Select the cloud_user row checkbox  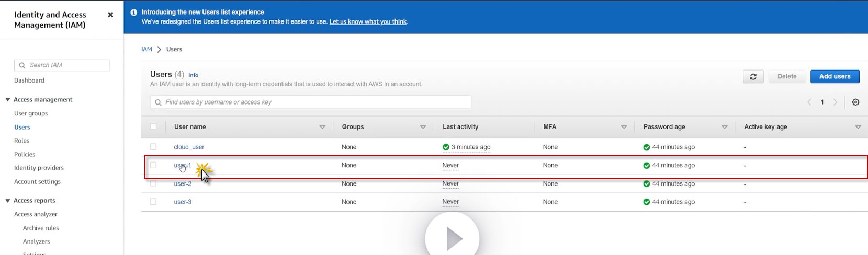pyautogui.click(x=153, y=147)
